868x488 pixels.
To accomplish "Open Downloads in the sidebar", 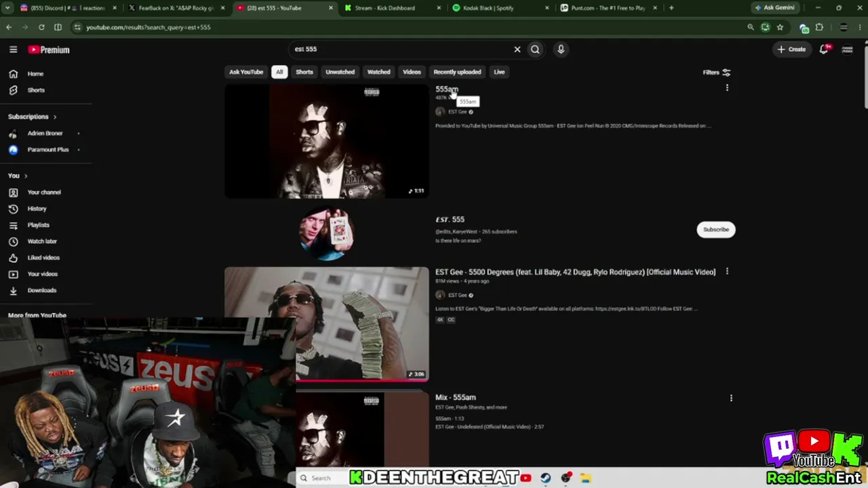I will 42,290.
